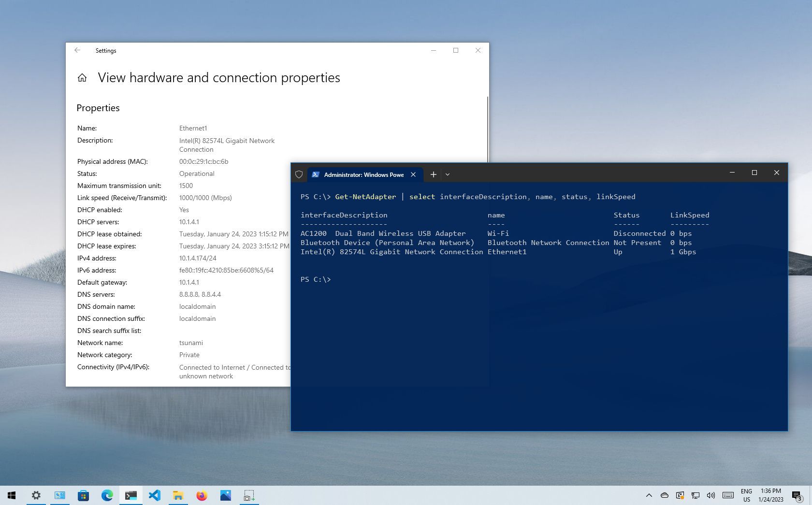Open File Explorer from the taskbar

tap(178, 495)
